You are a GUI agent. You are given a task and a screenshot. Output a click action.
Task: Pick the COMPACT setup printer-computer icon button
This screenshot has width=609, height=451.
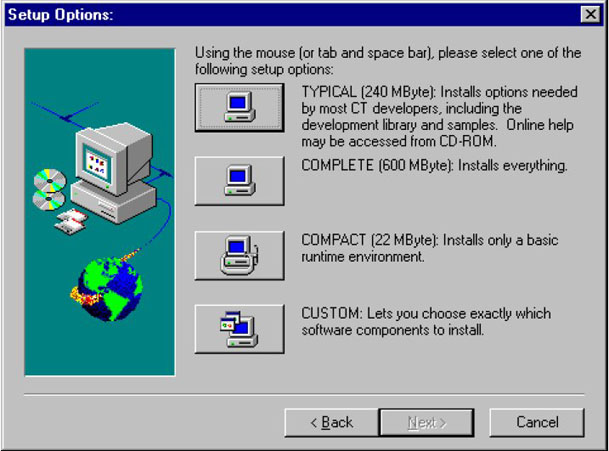point(239,255)
